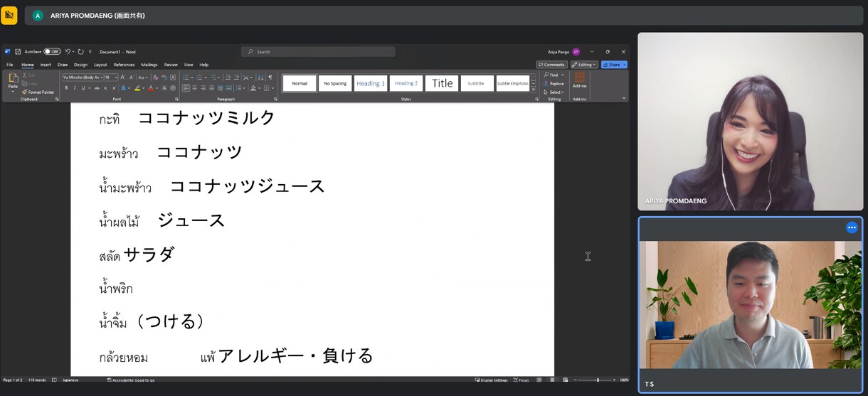Viewport: 868px width, 396px height.
Task: Expand the Styles gallery
Action: click(534, 90)
